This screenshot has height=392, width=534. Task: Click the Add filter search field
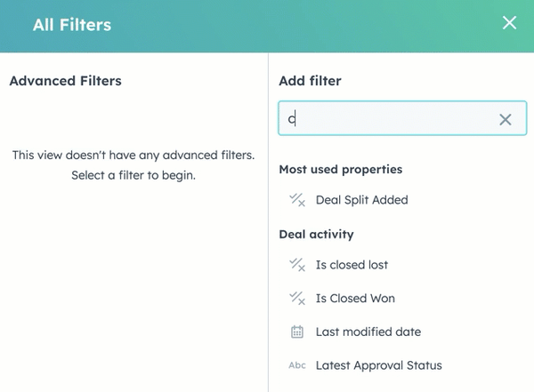pos(392,119)
